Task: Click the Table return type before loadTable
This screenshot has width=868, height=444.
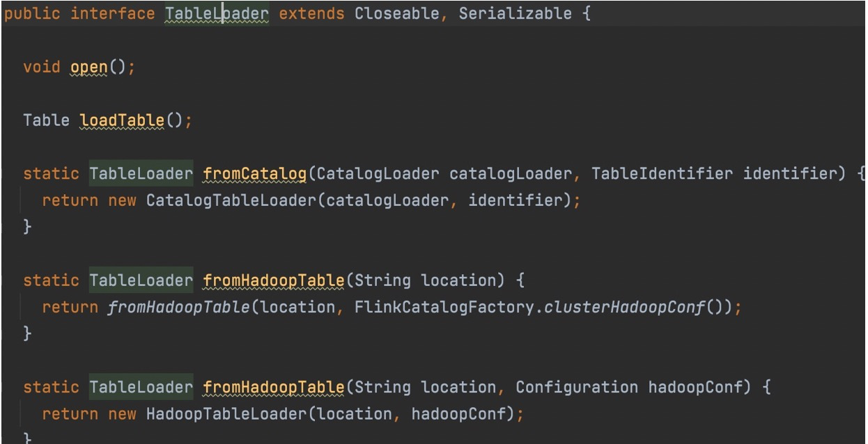Action: [x=46, y=120]
